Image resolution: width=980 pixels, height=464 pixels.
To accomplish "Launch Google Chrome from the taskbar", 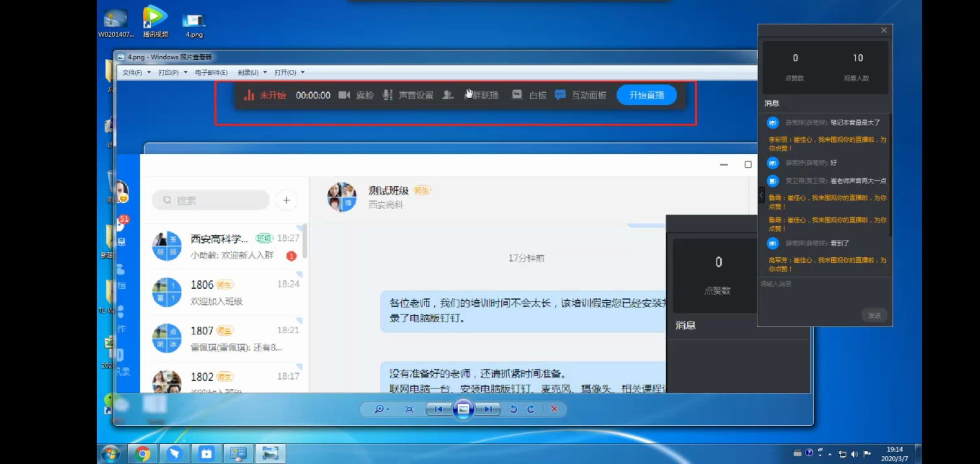I will point(142,454).
